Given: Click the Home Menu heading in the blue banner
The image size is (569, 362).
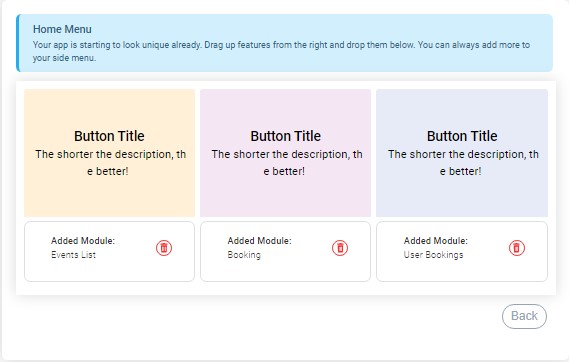Looking at the screenshot, I should coord(62,29).
